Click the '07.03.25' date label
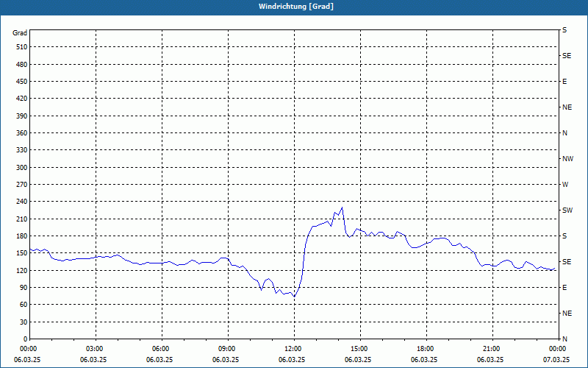 click(556, 360)
